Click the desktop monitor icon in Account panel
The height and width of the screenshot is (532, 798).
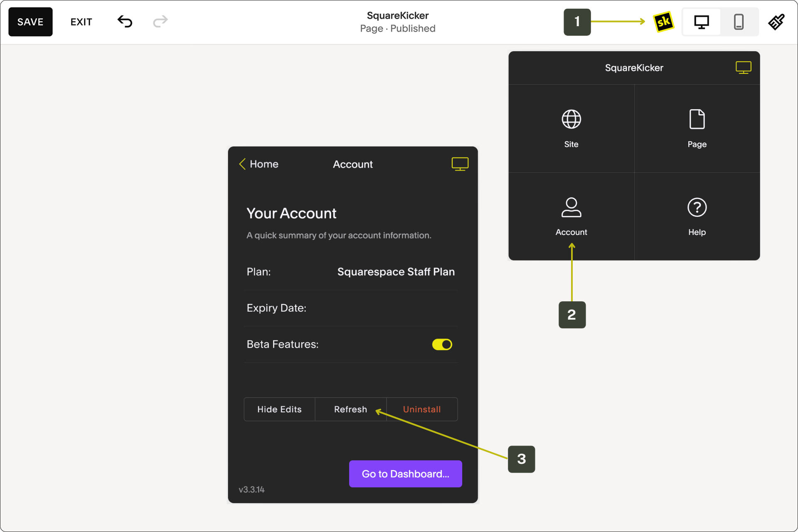pos(460,164)
